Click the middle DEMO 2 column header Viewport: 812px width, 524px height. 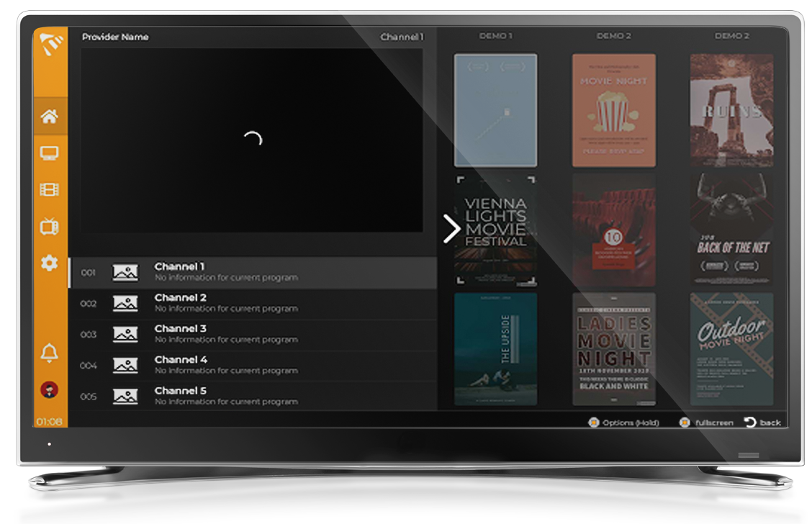[613, 36]
